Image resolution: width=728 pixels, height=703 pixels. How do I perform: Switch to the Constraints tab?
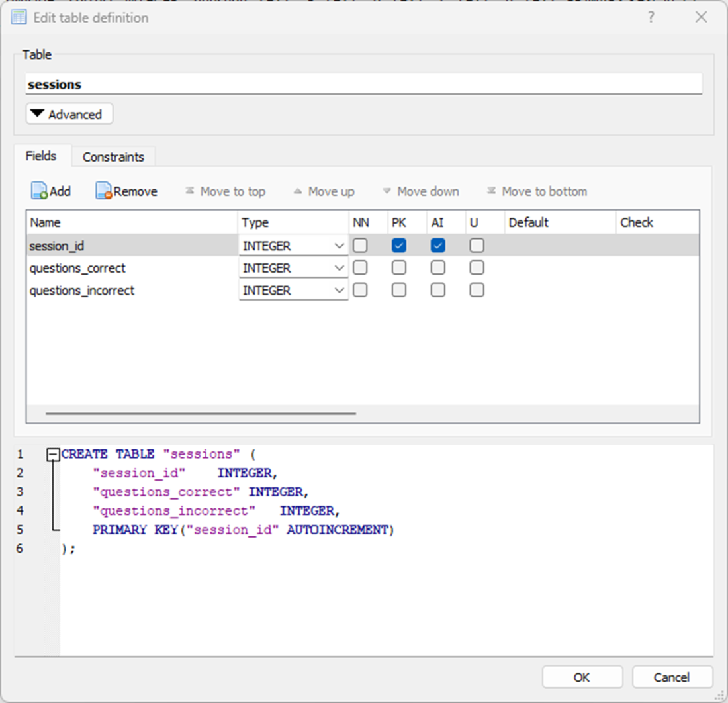coord(113,156)
